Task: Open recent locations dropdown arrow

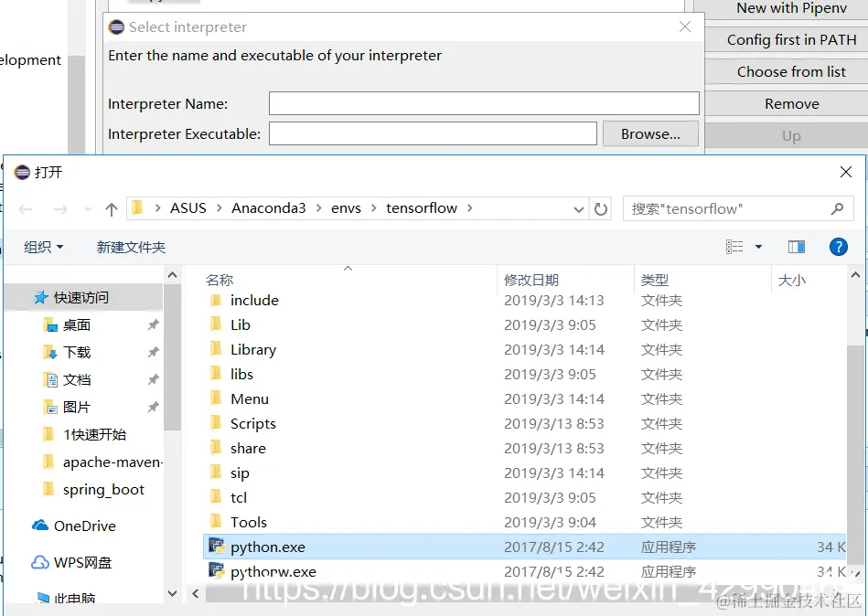Action: [88, 209]
